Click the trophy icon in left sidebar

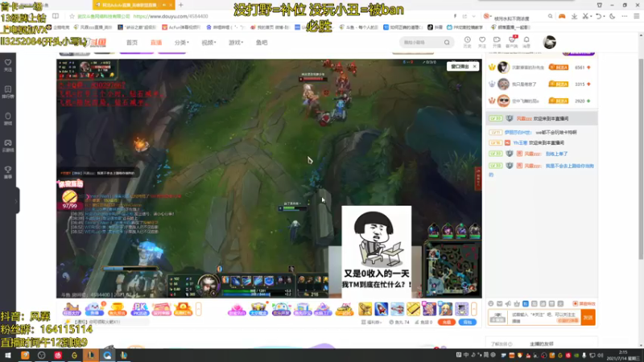point(8,172)
